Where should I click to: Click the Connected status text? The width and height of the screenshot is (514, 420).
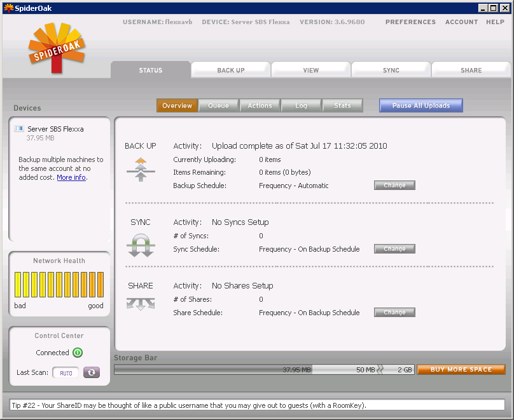pos(52,353)
